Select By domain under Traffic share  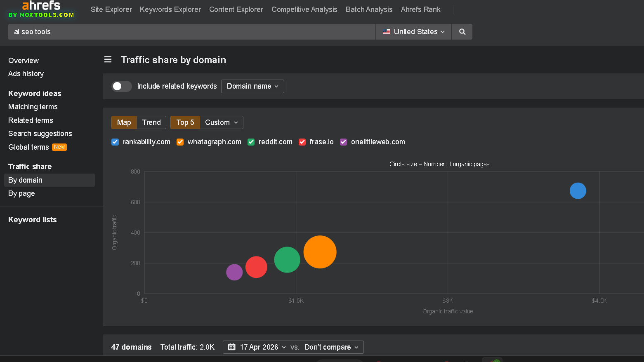point(50,180)
